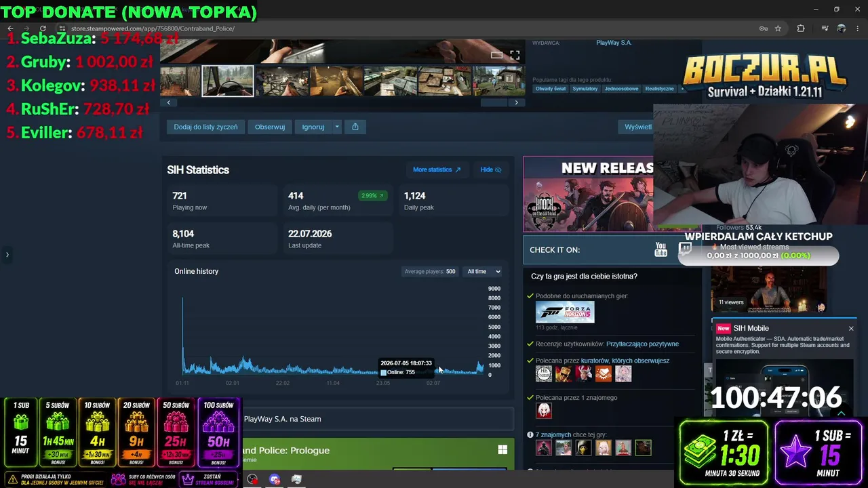Open the saved passwords key icon
The image size is (868, 488).
tap(763, 28)
